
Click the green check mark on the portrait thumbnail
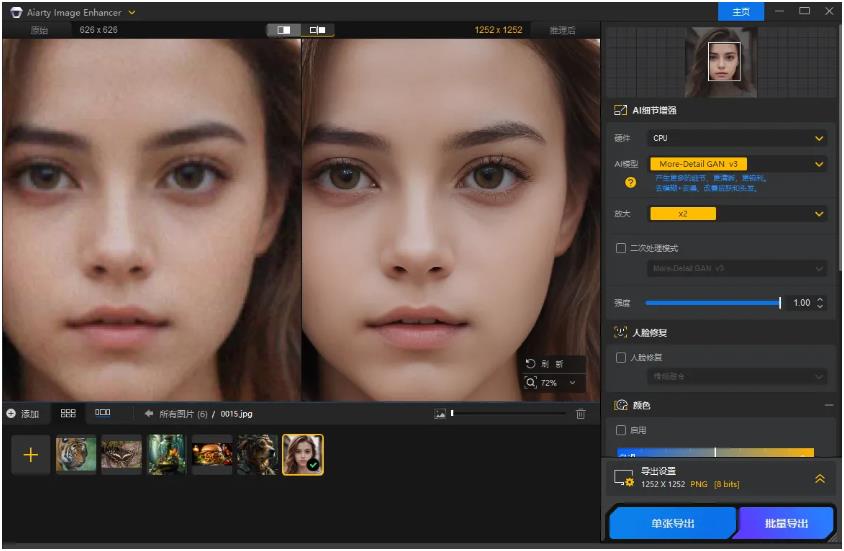coord(314,464)
